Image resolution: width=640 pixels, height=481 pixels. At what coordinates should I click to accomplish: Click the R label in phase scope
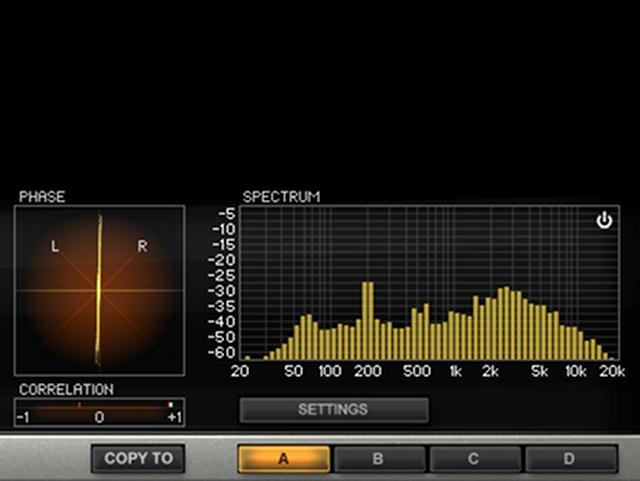point(142,246)
